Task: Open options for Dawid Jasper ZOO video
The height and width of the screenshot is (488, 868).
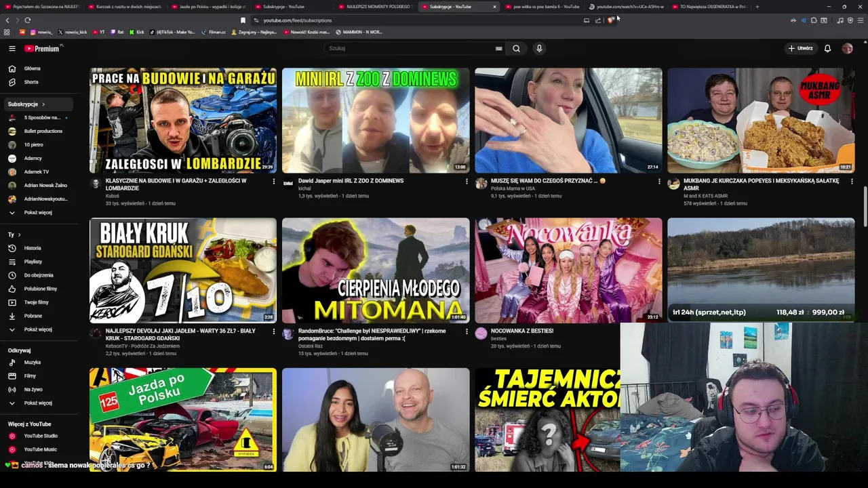Action: coord(467,181)
